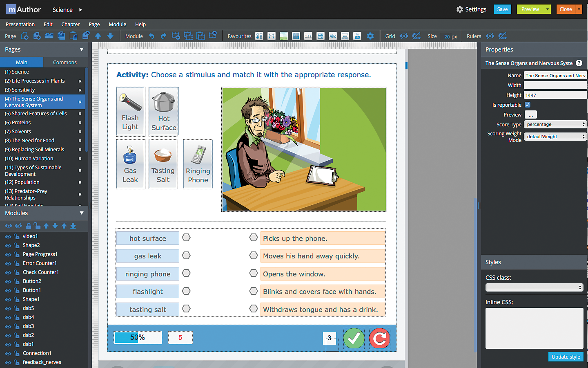This screenshot has height=368, width=588.
Task: Click the Update style button
Action: coord(566,357)
